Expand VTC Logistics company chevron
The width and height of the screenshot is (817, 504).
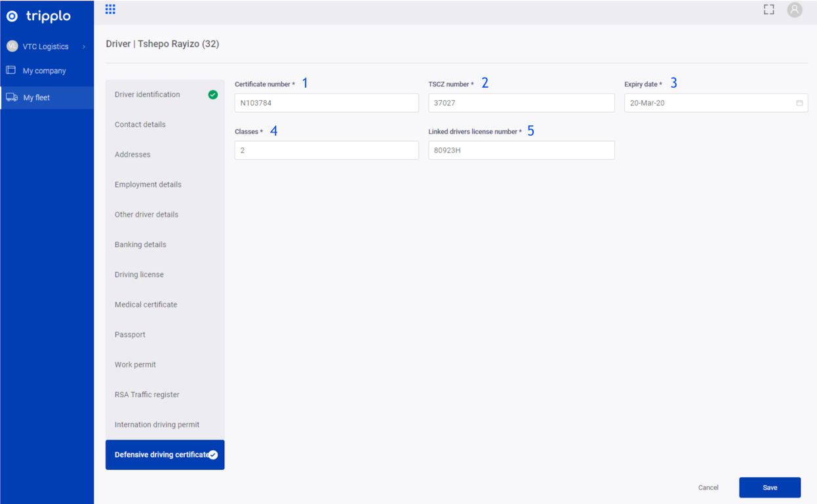click(84, 47)
